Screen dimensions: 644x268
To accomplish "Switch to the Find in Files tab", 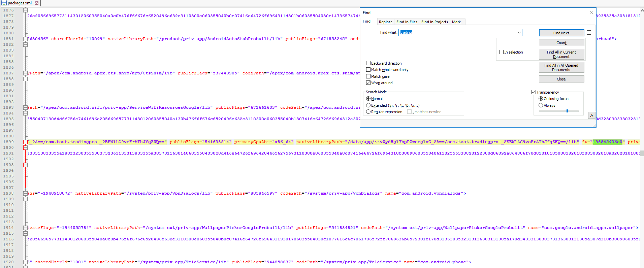I will (407, 22).
